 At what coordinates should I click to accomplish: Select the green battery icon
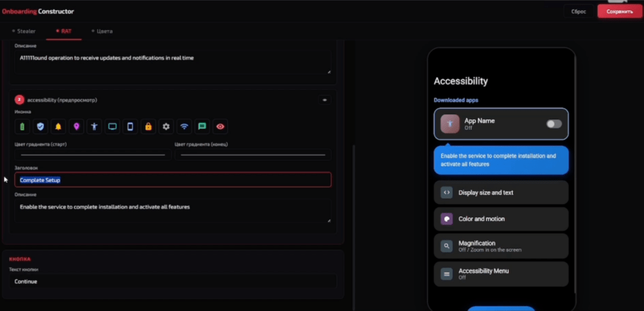(x=22, y=127)
